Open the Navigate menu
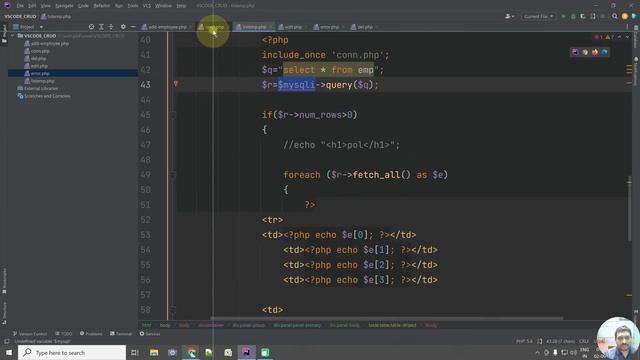640x360 pixels. click(64, 6)
